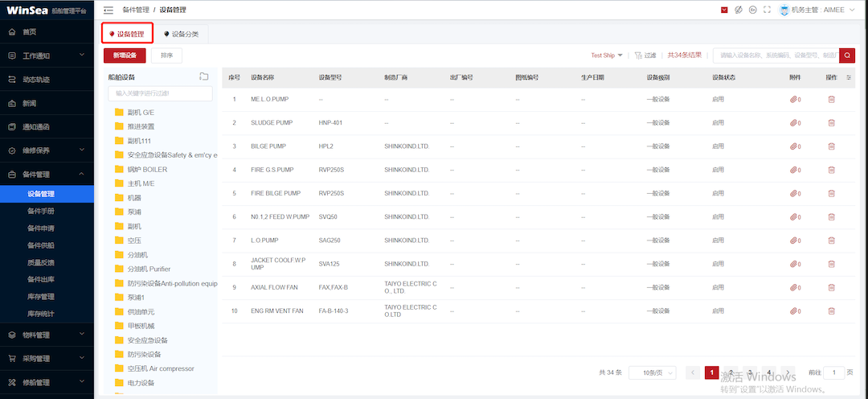This screenshot has height=399, width=868.
Task: Delete the JACKET COOLF.W.PUMP row
Action: 831,264
